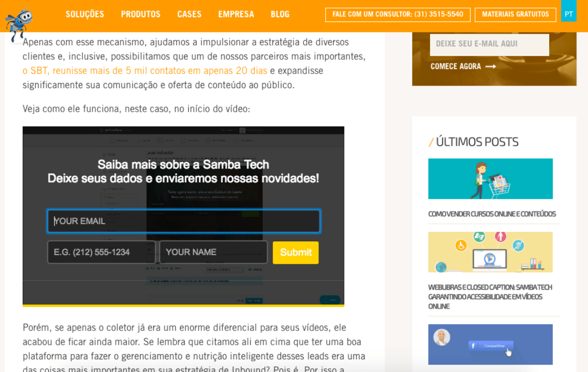Screen dimensions: 588x372
Task: Open the shopping cart post thumbnail
Action: pos(490,179)
